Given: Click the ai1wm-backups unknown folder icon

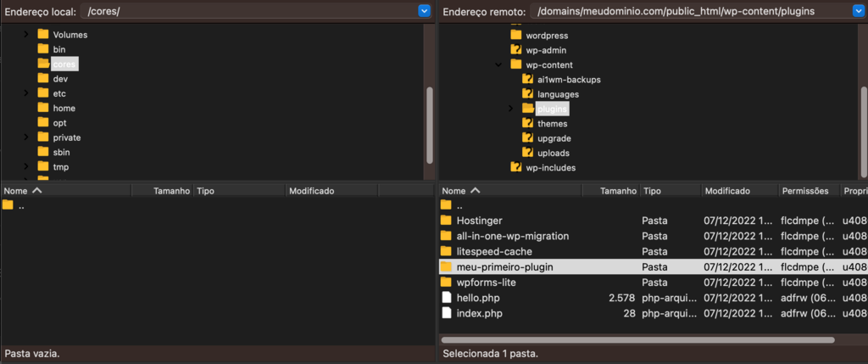Looking at the screenshot, I should point(527,79).
